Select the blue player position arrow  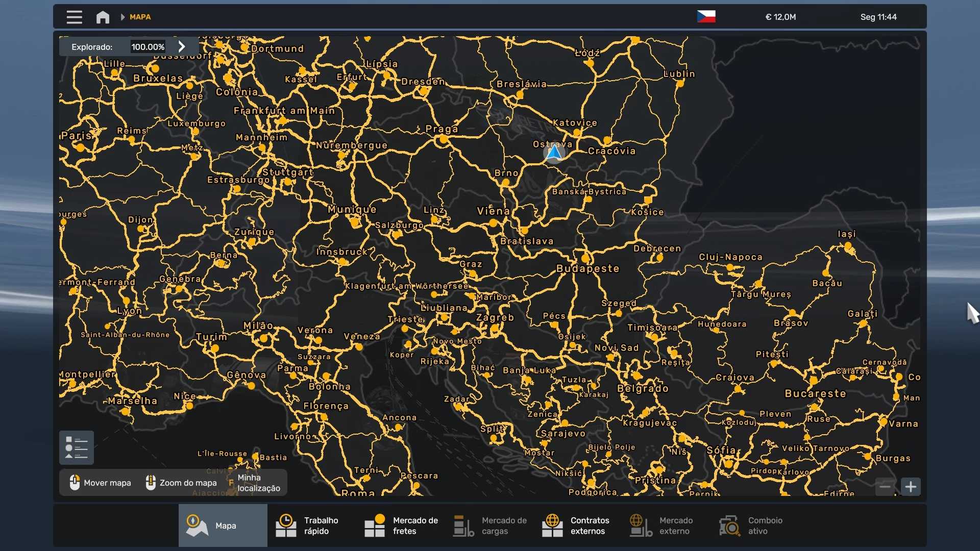(x=554, y=152)
